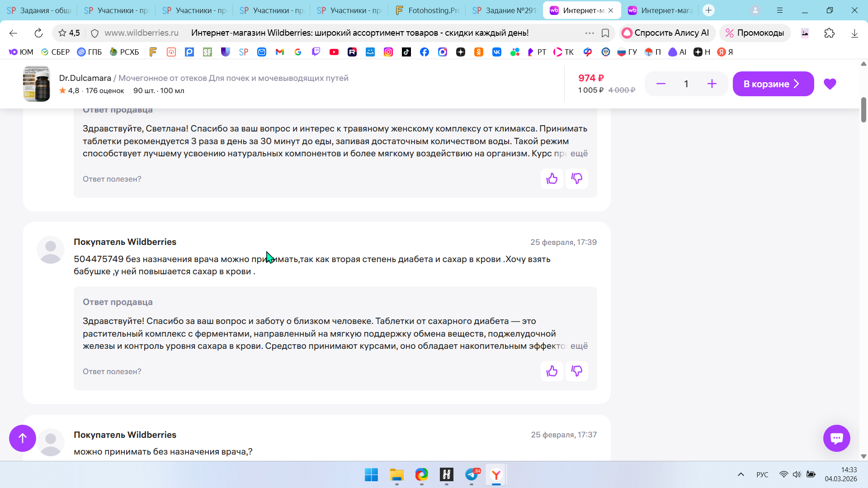The image size is (868, 488).
Task: Open the 'Промокоды' promo codes button
Action: point(755,33)
